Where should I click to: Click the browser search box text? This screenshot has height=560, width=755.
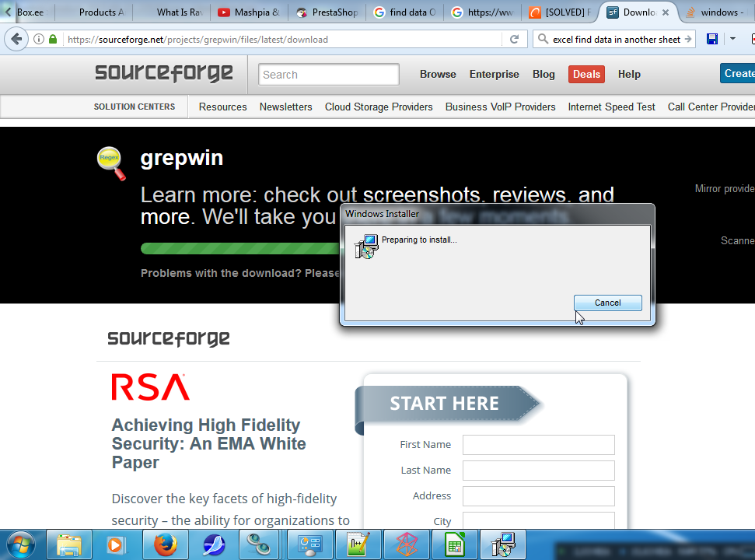(617, 40)
